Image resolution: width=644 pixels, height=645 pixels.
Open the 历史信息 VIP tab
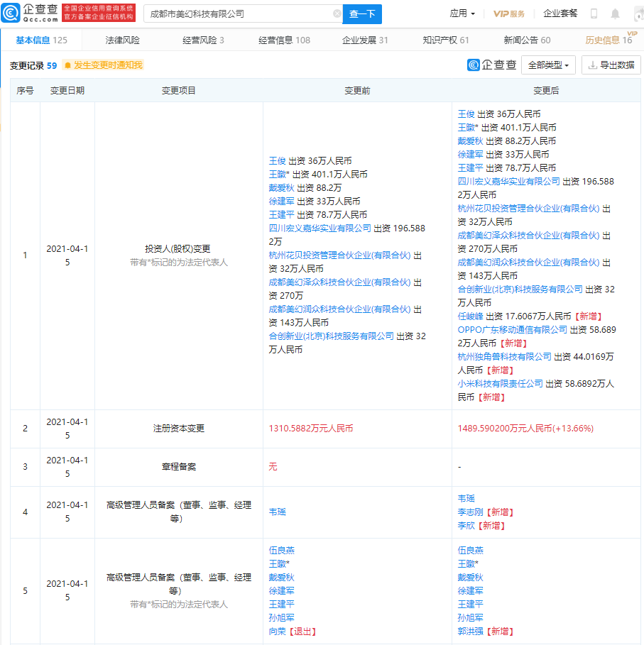608,40
